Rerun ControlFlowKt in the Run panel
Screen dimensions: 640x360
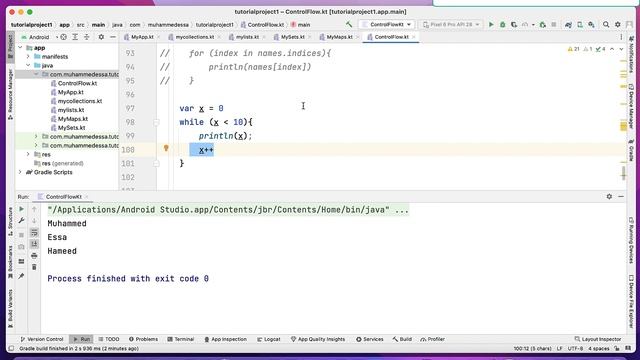click(x=21, y=209)
